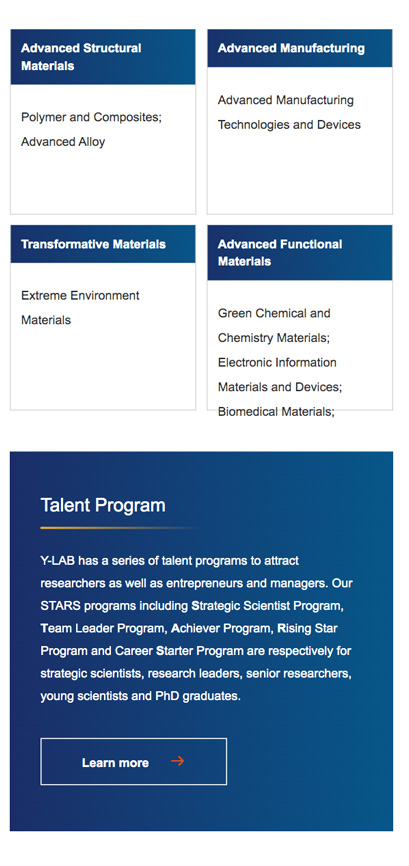409x866 pixels.
Task: Click the orange arrow in Learn more
Action: point(177,761)
